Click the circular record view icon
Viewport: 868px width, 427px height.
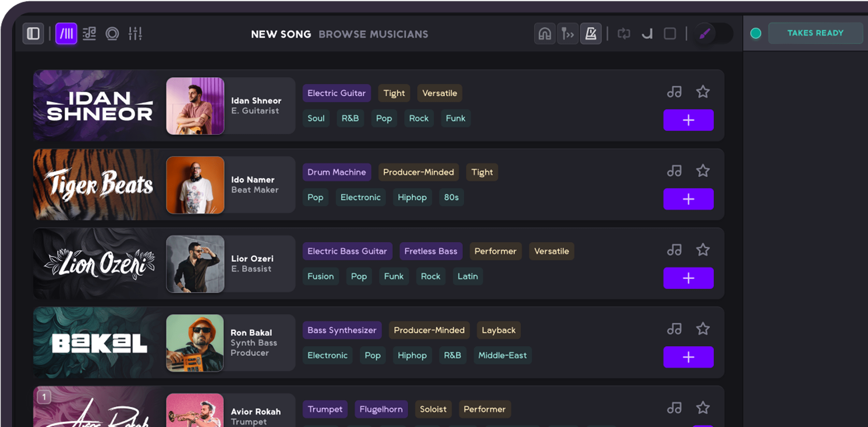pyautogui.click(x=112, y=33)
